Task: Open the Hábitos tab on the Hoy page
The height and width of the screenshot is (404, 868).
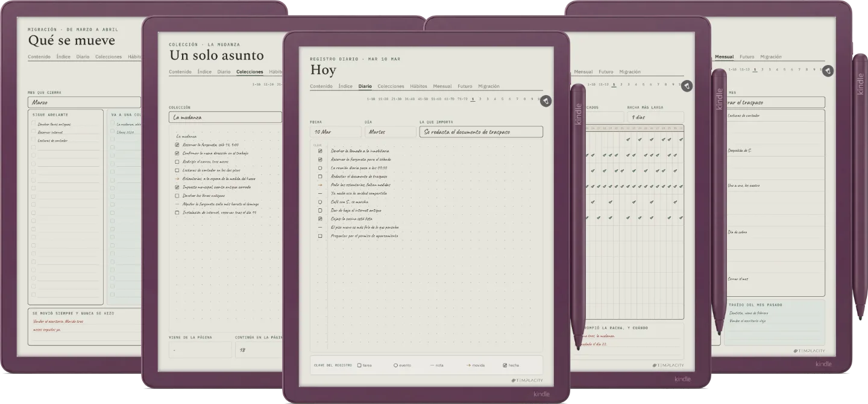Action: pos(418,86)
